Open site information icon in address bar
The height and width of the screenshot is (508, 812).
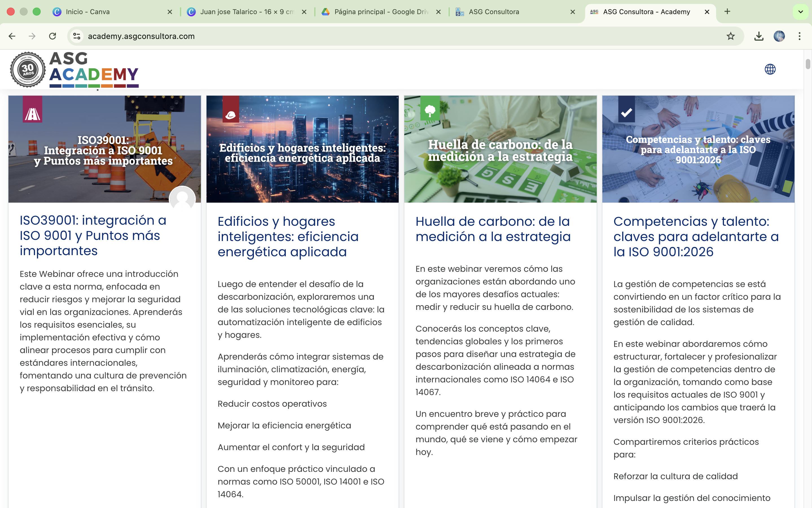point(76,36)
